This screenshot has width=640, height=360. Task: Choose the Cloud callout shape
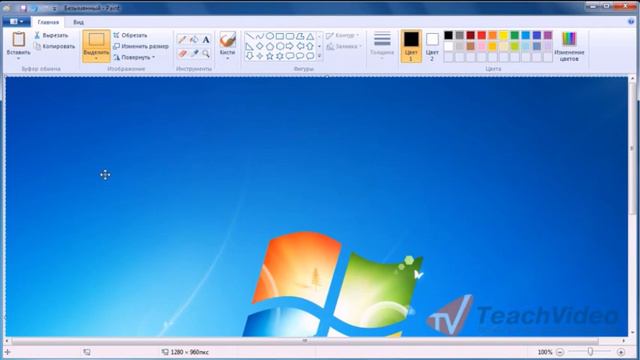pos(310,56)
